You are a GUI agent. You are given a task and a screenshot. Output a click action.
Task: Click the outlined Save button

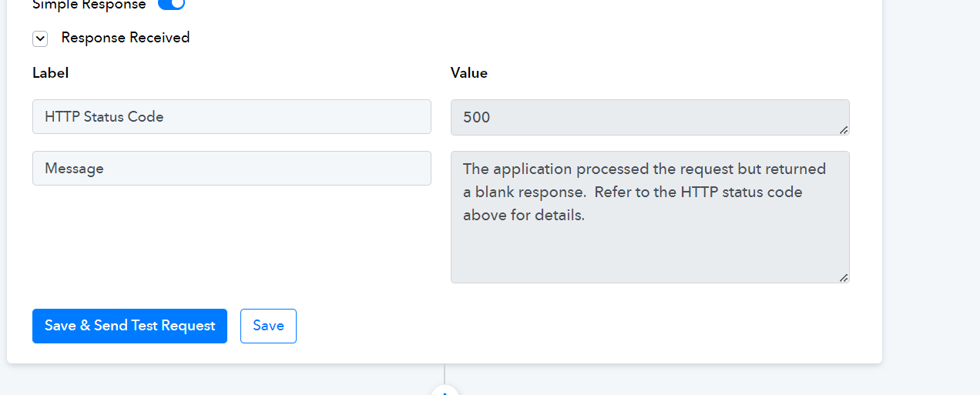tap(268, 326)
